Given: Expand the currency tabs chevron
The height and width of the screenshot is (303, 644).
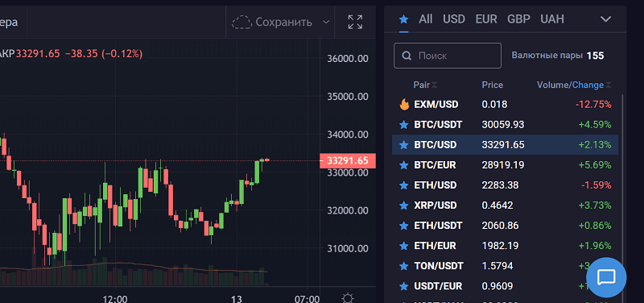Looking at the screenshot, I should [606, 19].
